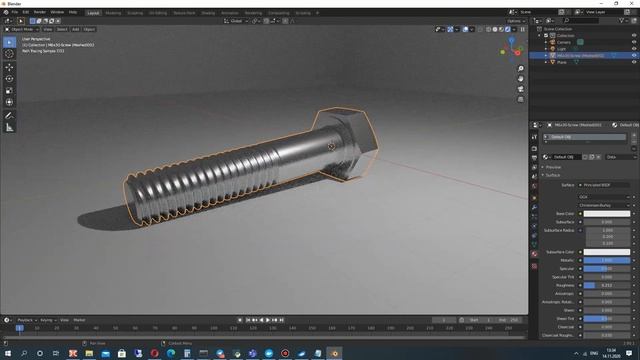The width and height of the screenshot is (640, 360).
Task: Click the play animation button
Action: point(268,320)
